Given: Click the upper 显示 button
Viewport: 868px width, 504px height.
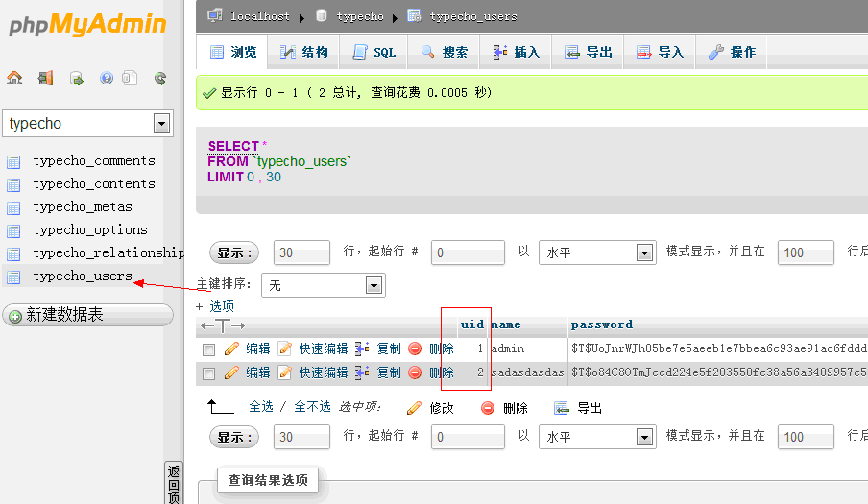Looking at the screenshot, I should pos(234,252).
